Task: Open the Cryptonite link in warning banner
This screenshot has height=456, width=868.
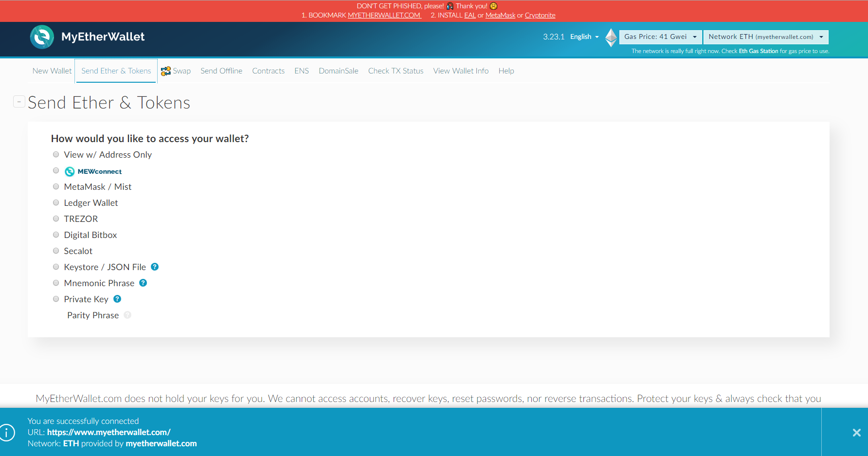Action: [x=540, y=15]
